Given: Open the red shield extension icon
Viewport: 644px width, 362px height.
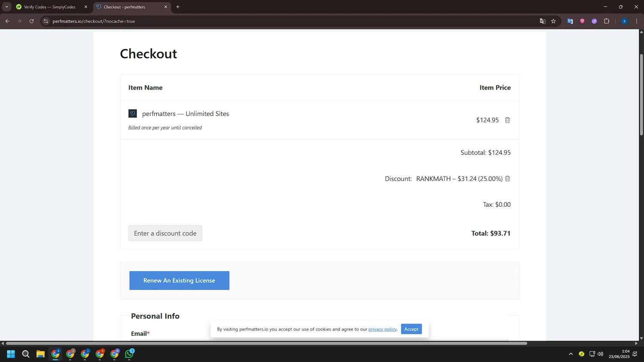Looking at the screenshot, I should pyautogui.click(x=582, y=21).
